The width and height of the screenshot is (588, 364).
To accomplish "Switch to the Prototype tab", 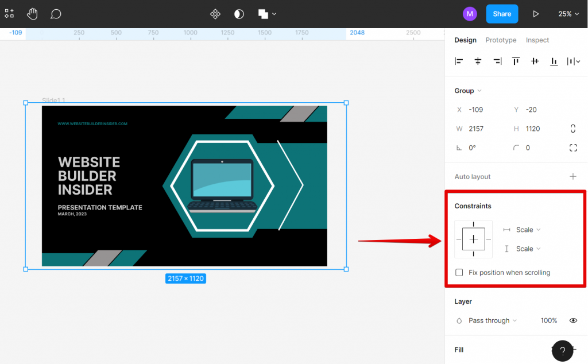I will [501, 40].
